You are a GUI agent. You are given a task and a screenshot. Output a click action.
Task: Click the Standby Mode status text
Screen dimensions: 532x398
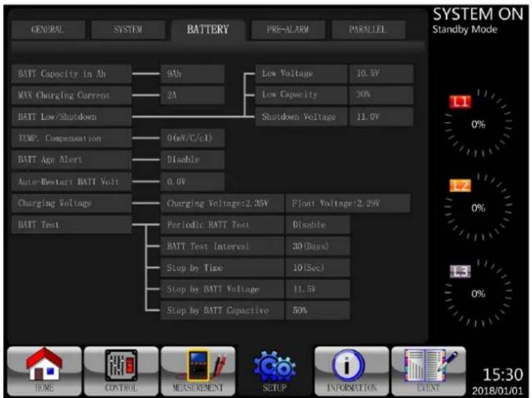(465, 30)
